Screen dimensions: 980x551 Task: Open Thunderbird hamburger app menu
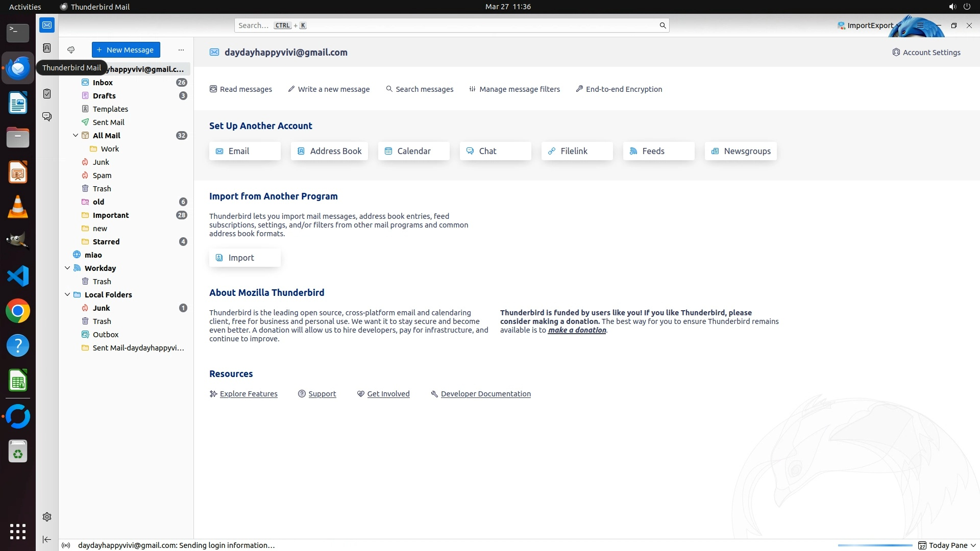(x=920, y=26)
